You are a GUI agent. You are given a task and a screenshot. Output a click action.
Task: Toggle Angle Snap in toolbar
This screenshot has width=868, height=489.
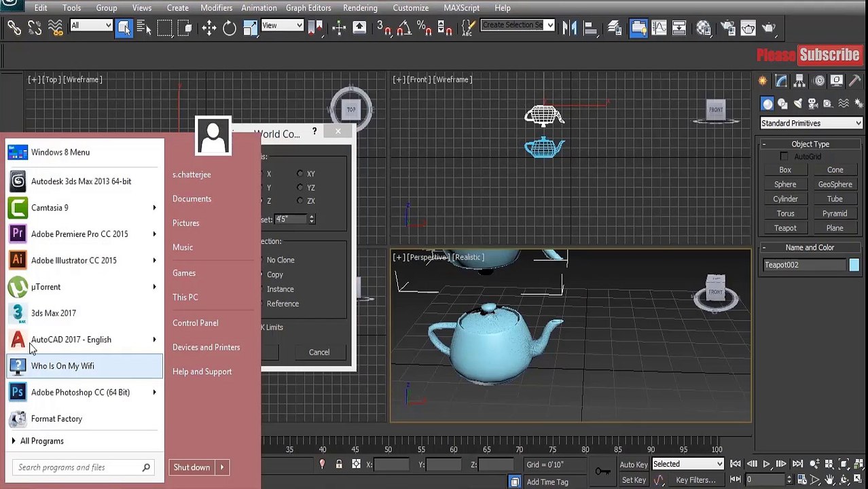[404, 28]
